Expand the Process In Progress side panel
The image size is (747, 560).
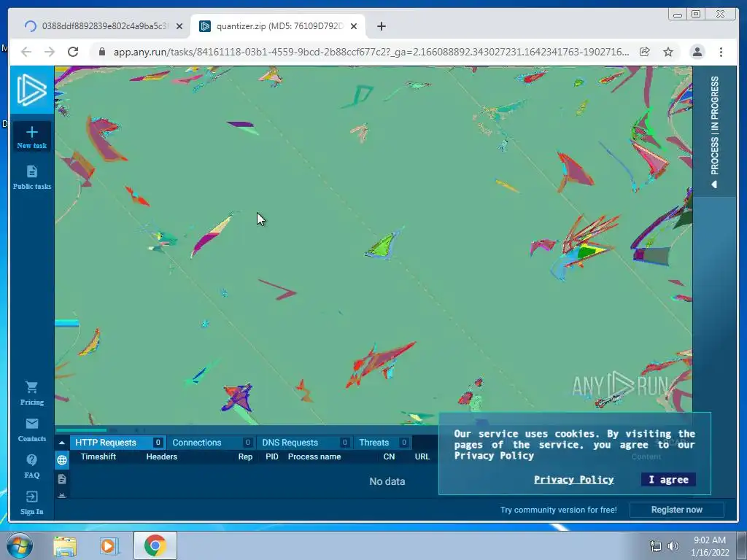715,131
